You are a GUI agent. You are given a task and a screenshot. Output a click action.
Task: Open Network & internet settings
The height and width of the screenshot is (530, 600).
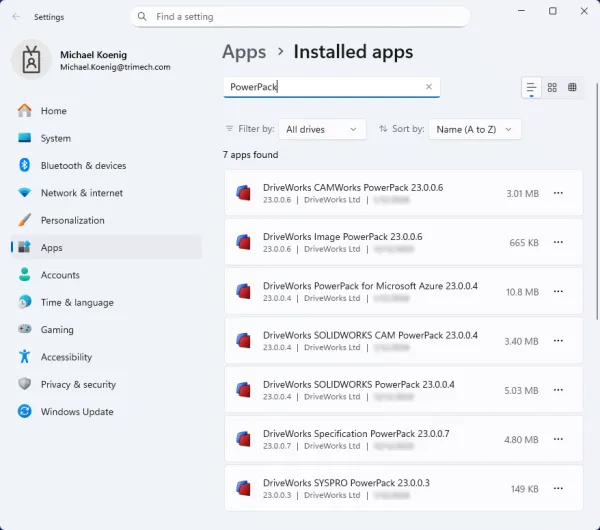[106, 193]
